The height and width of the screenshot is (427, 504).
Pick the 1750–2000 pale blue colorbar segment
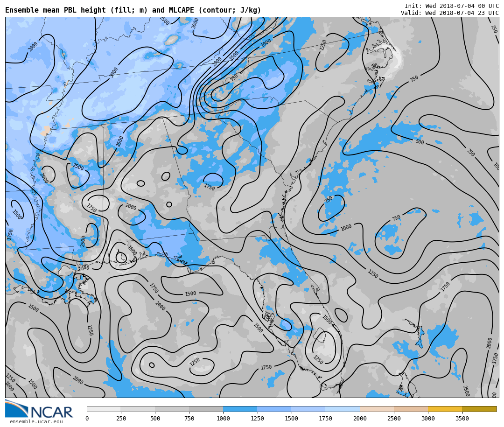[x=343, y=409]
